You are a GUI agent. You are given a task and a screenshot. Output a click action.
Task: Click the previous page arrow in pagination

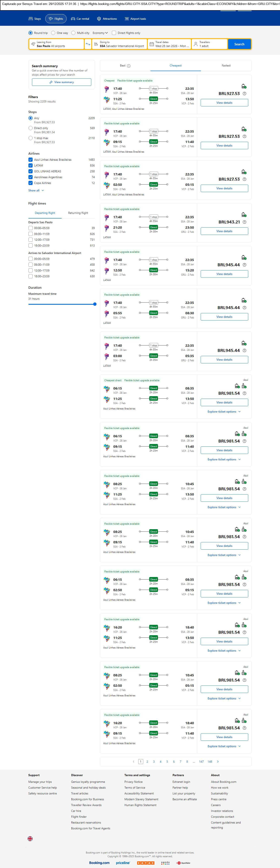coord(133,762)
